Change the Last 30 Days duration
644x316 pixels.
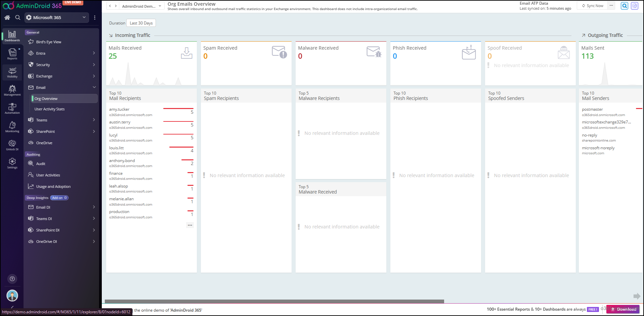[141, 23]
